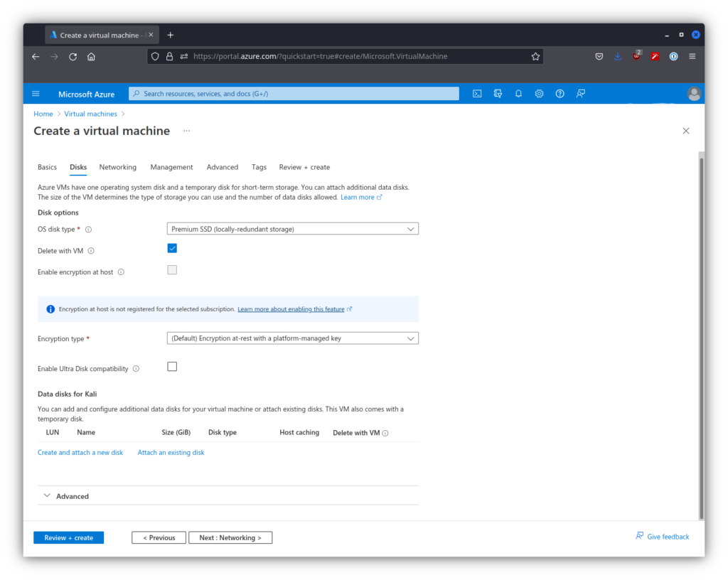The image size is (728, 580).
Task: Click info icon next to OS disk type
Action: 89,230
